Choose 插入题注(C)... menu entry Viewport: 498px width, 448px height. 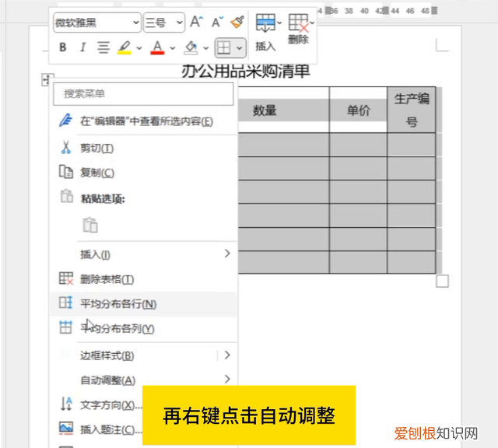click(110, 429)
